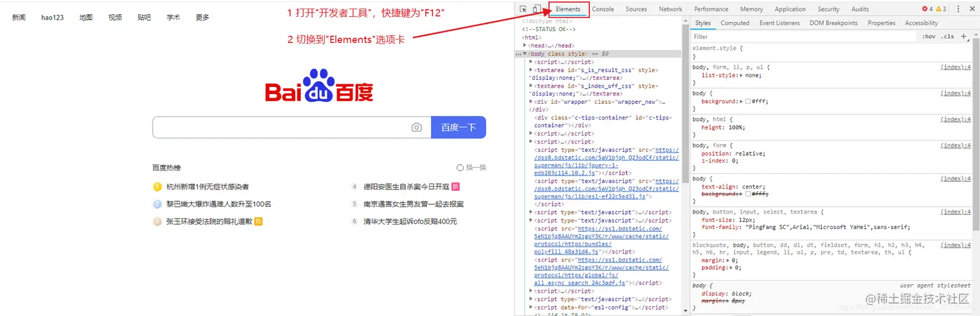980x316 pixels.
Task: Open the Security tab
Action: click(x=828, y=9)
